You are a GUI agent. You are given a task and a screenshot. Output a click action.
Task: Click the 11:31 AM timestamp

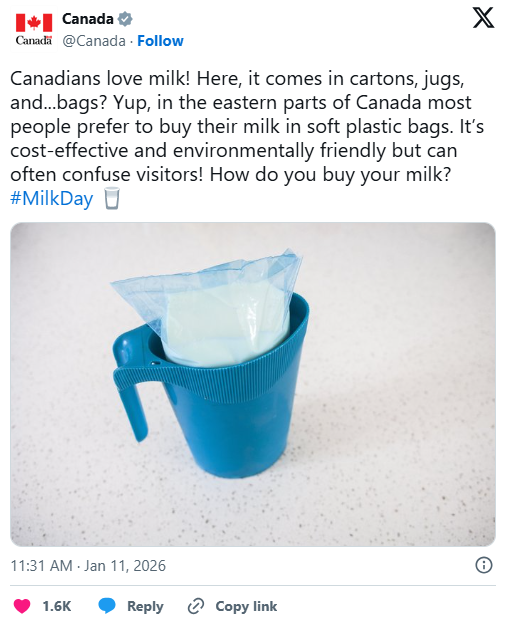(41, 566)
